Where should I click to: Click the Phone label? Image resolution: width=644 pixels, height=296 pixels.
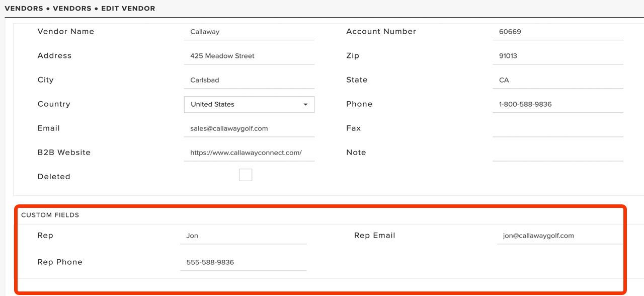[359, 104]
